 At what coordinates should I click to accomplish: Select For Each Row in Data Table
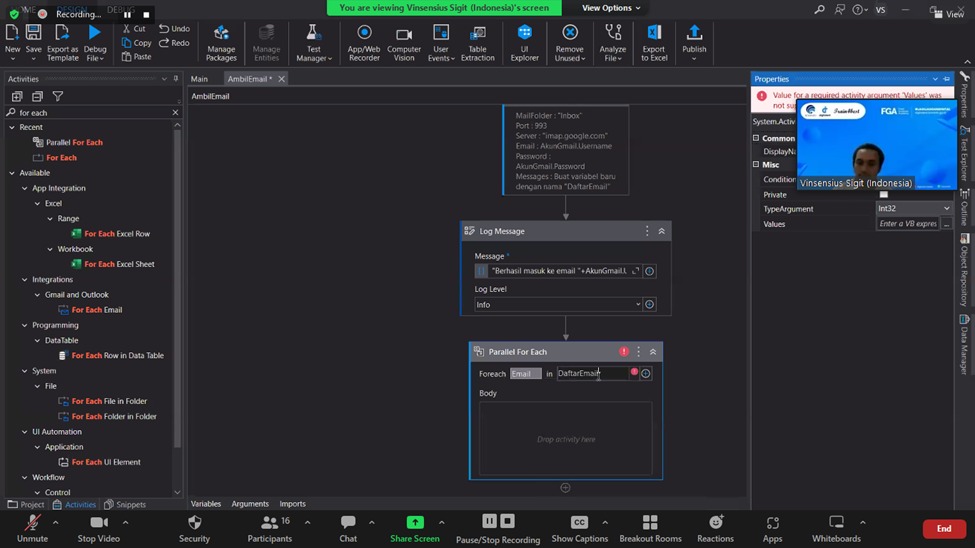(111, 356)
